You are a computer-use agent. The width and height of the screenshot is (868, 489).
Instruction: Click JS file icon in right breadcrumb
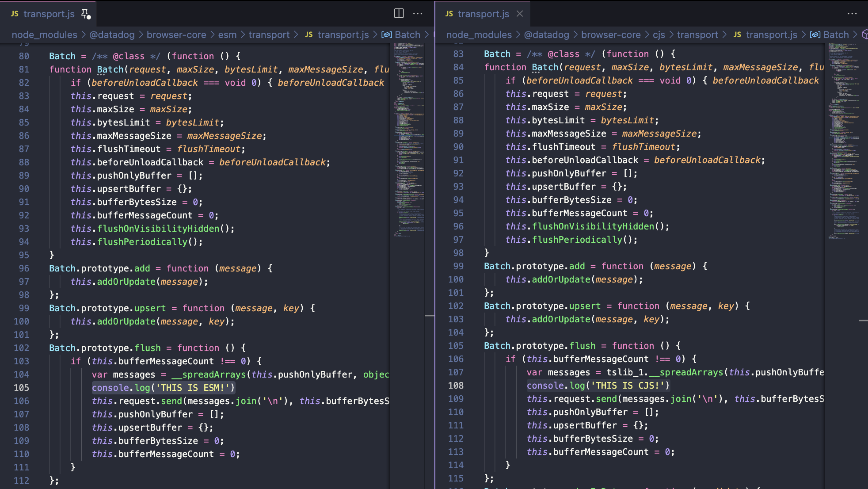pyautogui.click(x=737, y=35)
